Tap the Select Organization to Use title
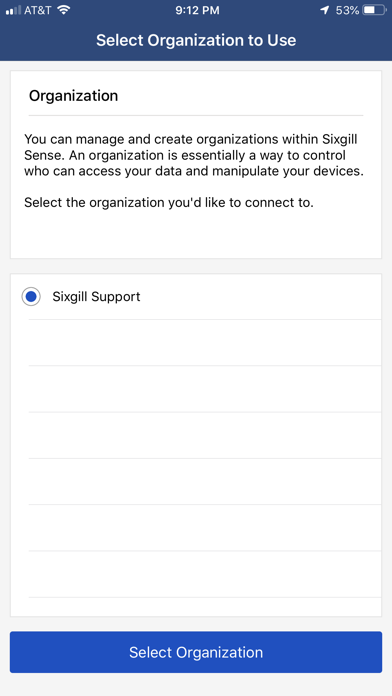392x696 pixels. [x=196, y=40]
